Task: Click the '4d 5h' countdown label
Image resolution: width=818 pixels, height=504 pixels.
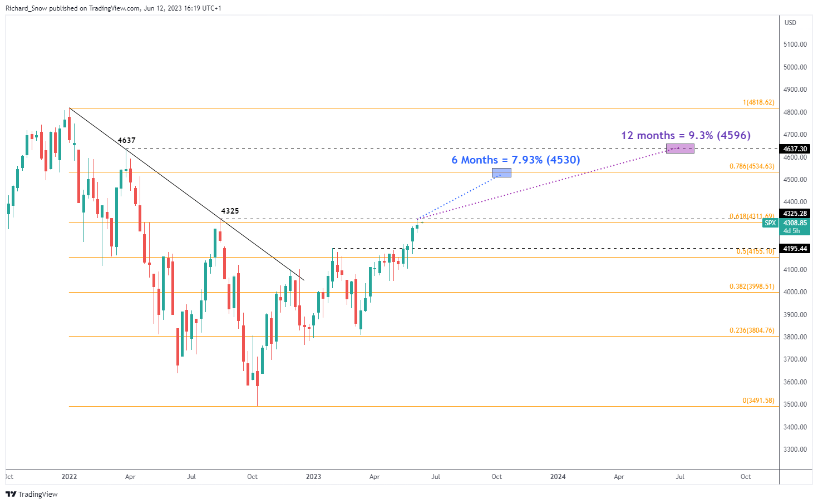Action: coord(792,231)
